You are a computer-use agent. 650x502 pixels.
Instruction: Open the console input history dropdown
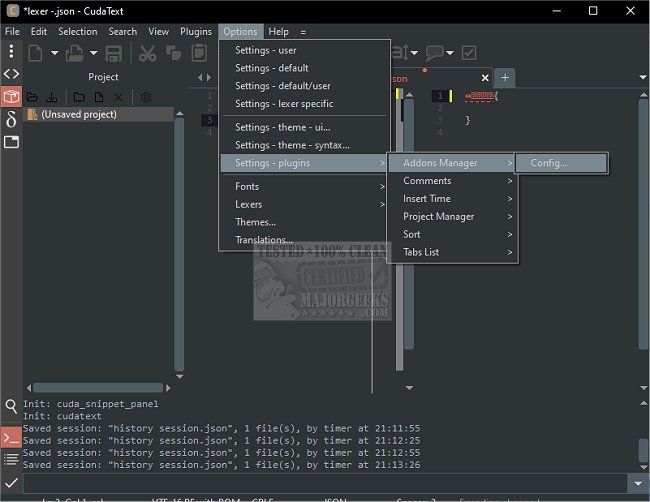637,483
